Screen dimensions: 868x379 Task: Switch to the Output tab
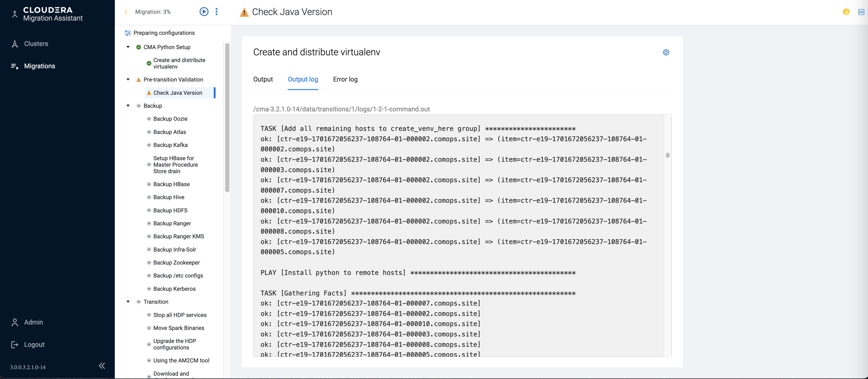pos(263,79)
